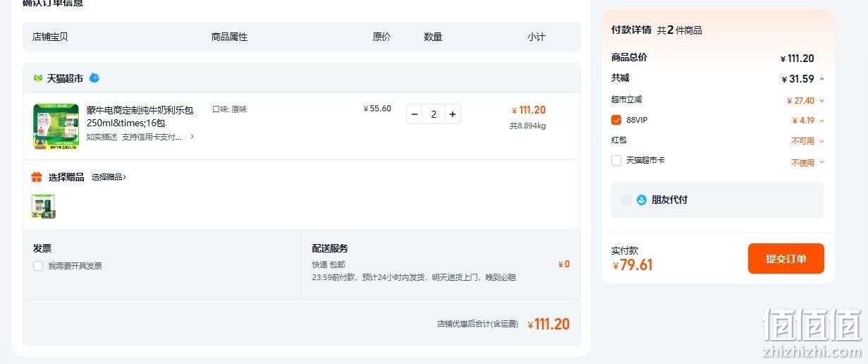Expand the 88VIP ¥4.19 dropdown
This screenshot has width=868, height=364.
[822, 121]
